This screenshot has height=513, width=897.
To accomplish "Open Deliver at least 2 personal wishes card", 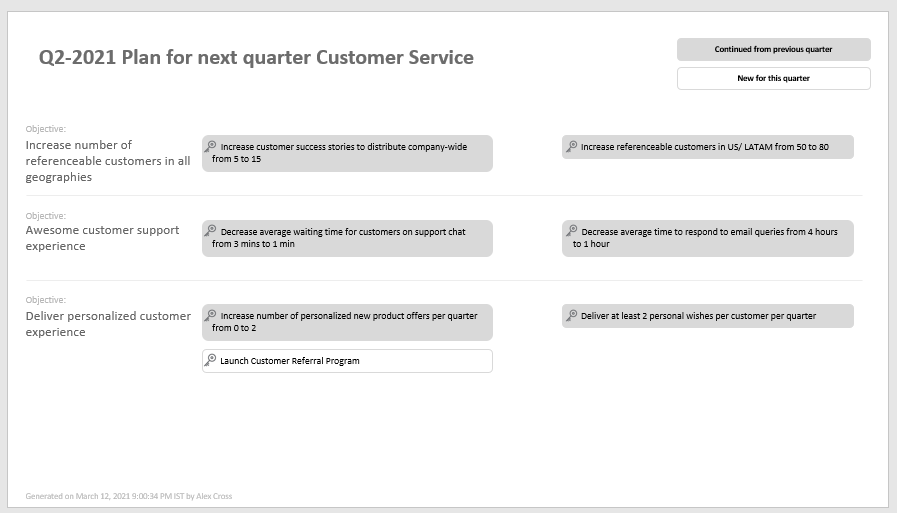I will coord(708,316).
